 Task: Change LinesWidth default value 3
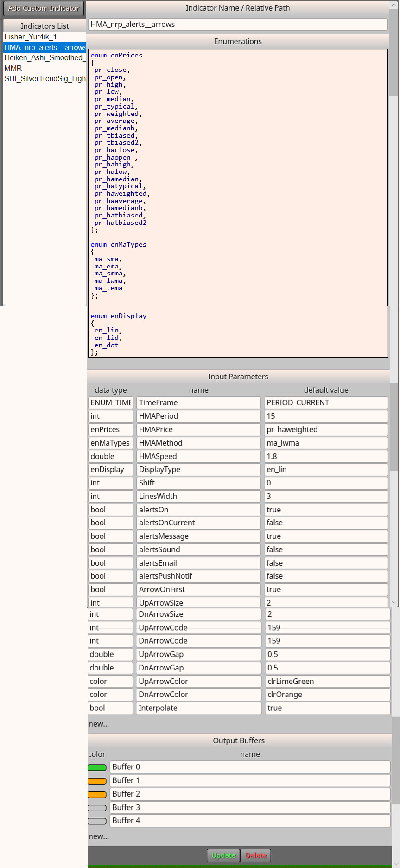point(326,496)
